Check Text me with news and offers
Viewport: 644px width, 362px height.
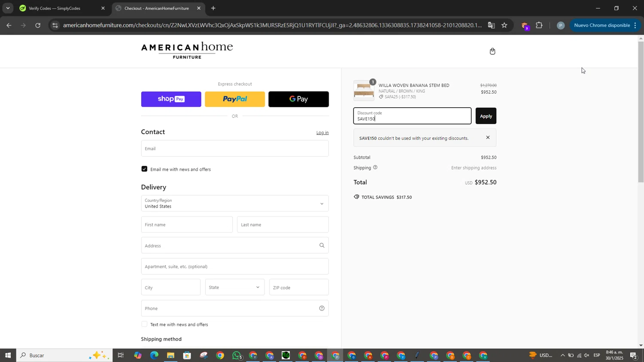[x=144, y=324]
